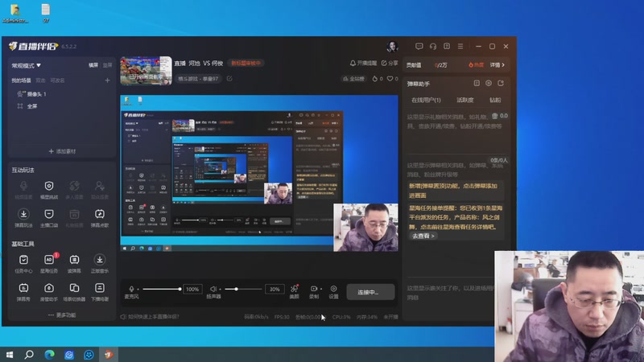Switch to 竖屏 portrait mode
Screen dimensions: 644x362
107,65
